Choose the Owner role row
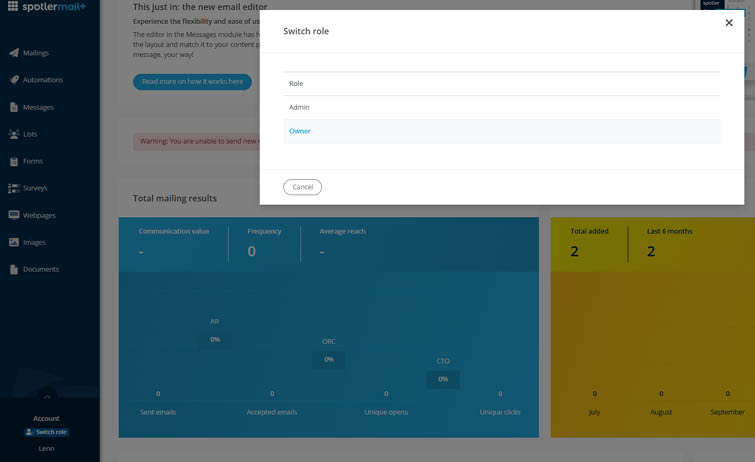 [501, 131]
